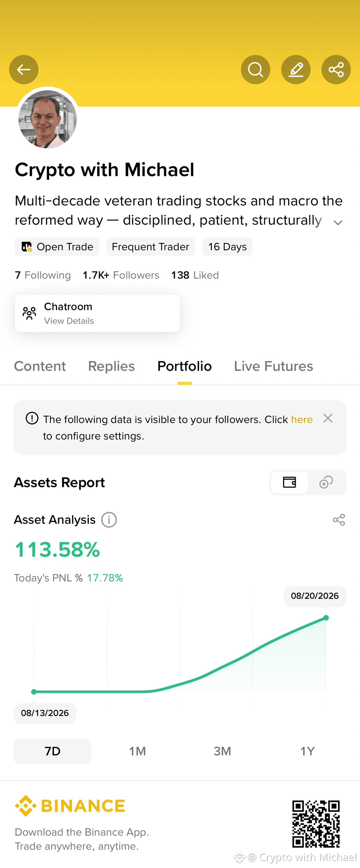Open Michael's profile avatar photo
This screenshot has height=868, width=360.
pyautogui.click(x=48, y=119)
